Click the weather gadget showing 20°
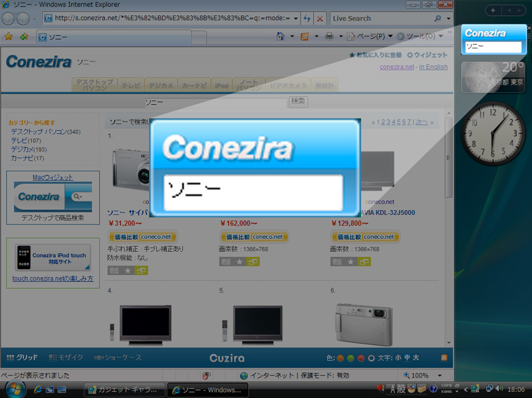 click(x=493, y=77)
